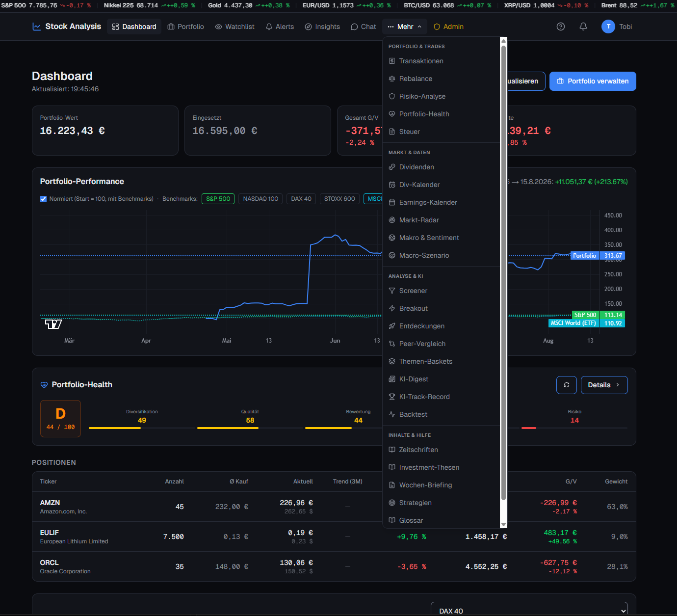Image resolution: width=677 pixels, height=616 pixels.
Task: Open the Portfolio tab
Action: [x=185, y=27]
